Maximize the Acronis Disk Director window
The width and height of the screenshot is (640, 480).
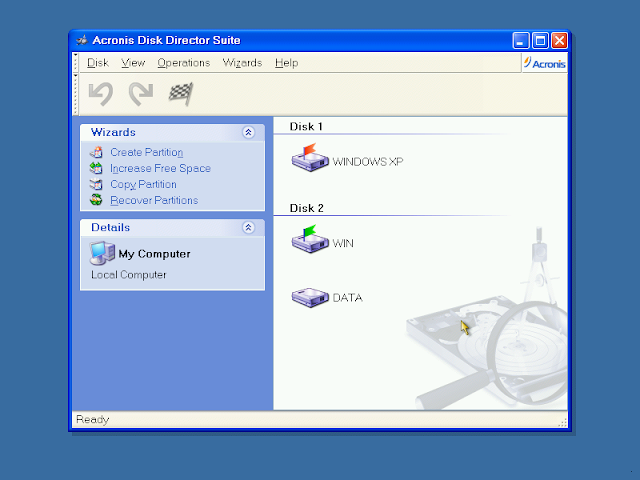tap(540, 41)
